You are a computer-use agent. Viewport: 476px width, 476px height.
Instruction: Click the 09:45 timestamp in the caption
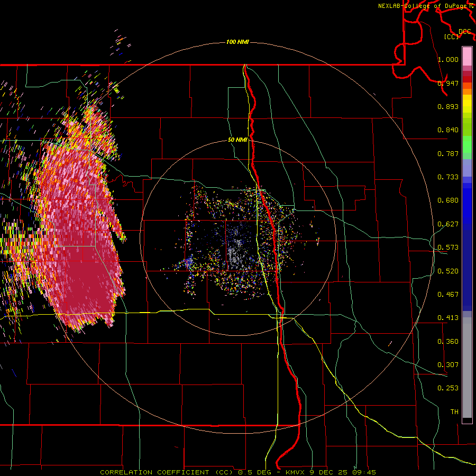point(364,472)
